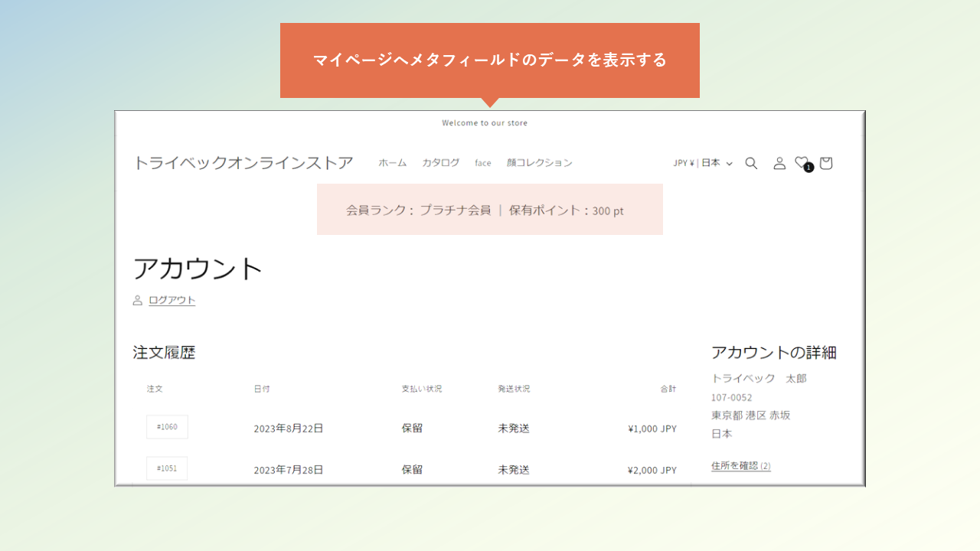Open the 顔コレクション menu item
Viewport: 980px width, 551px height.
click(539, 163)
